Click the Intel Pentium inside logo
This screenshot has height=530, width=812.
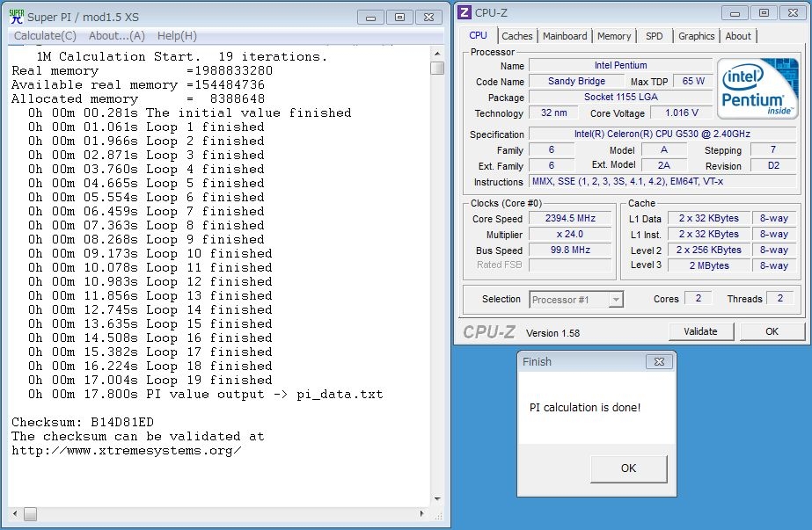click(757, 90)
